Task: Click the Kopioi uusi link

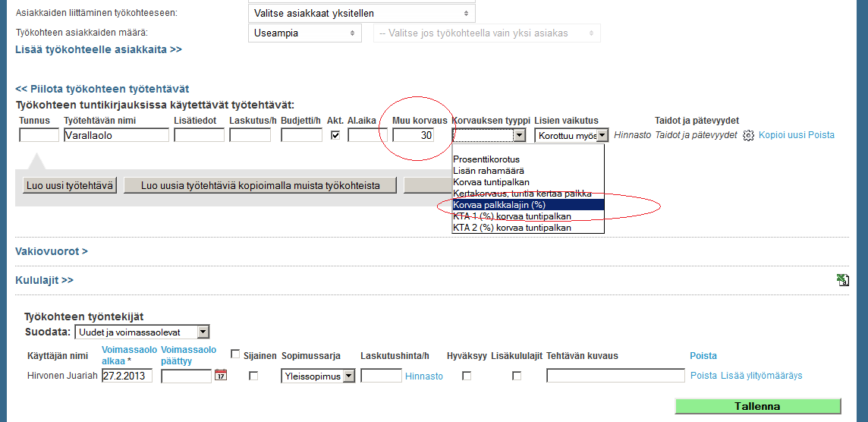Action: 782,135
